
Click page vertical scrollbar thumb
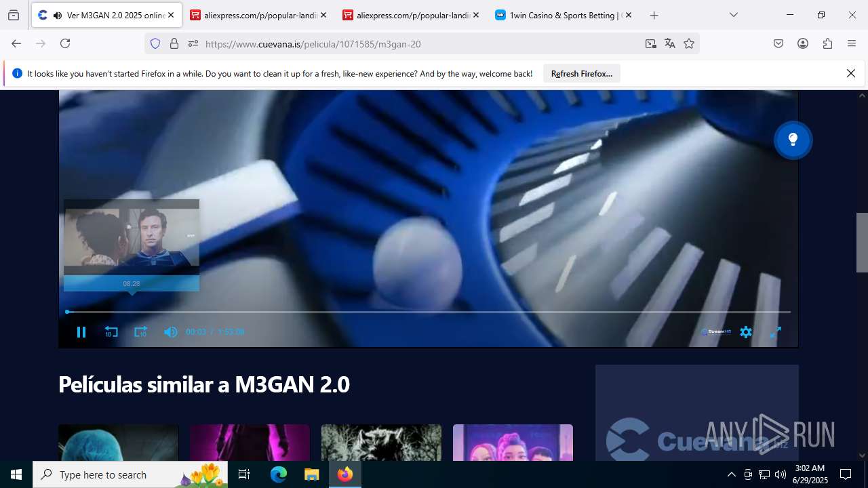point(862,242)
